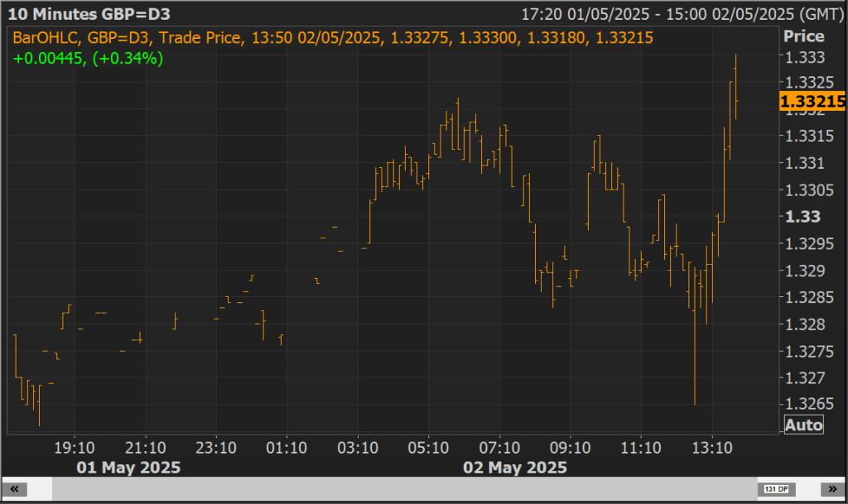Open the 10 Minutes GBP=D3 interval title
This screenshot has height=504, width=848.
click(89, 14)
